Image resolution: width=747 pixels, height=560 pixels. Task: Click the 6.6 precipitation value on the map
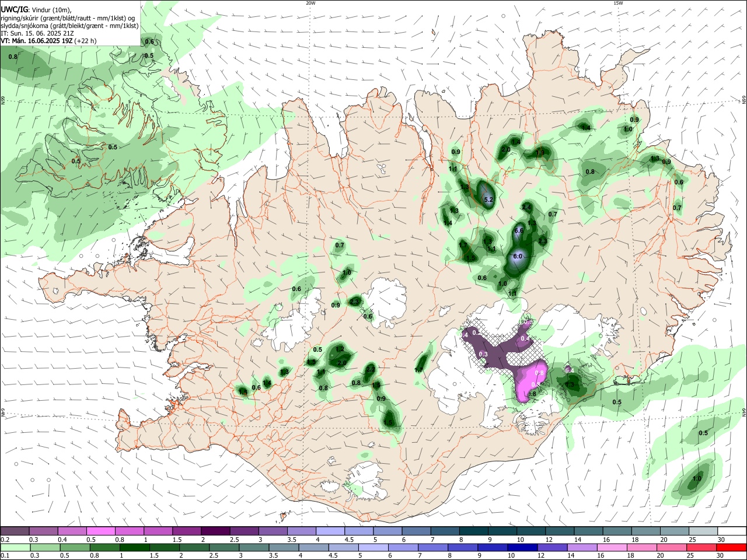pos(518,230)
